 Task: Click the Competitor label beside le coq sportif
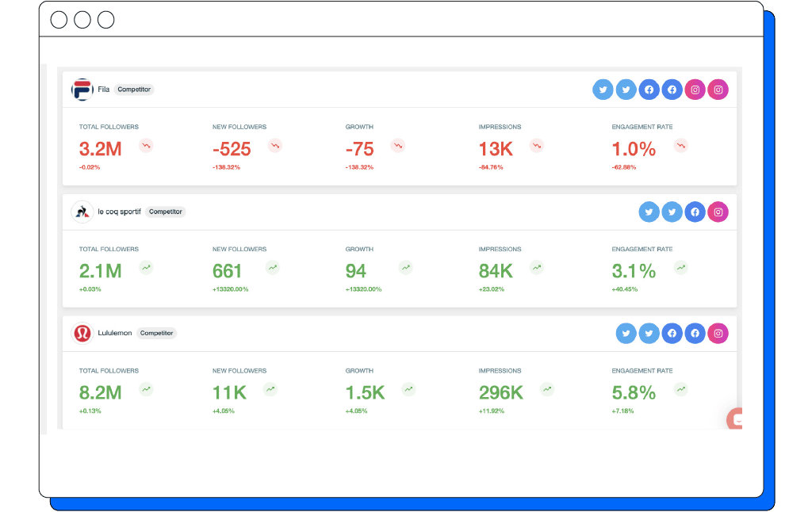[165, 212]
